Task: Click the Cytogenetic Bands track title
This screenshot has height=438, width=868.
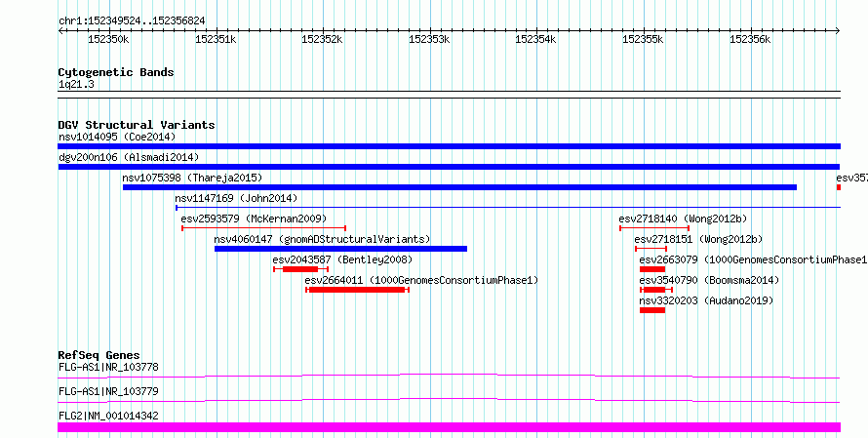Action: pyautogui.click(x=116, y=72)
